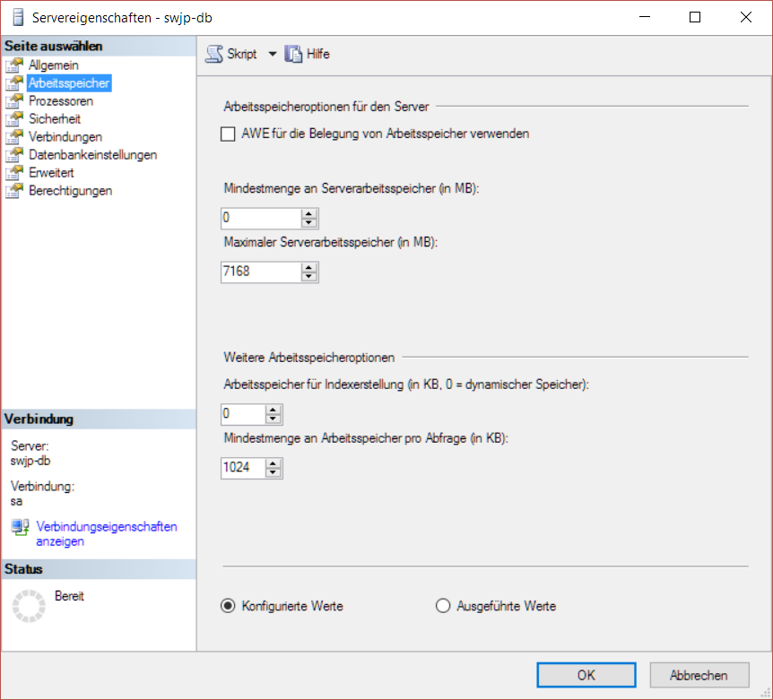Screen dimensions: 773x700
Task: Open the Skript dropdown arrow
Action: [273, 54]
